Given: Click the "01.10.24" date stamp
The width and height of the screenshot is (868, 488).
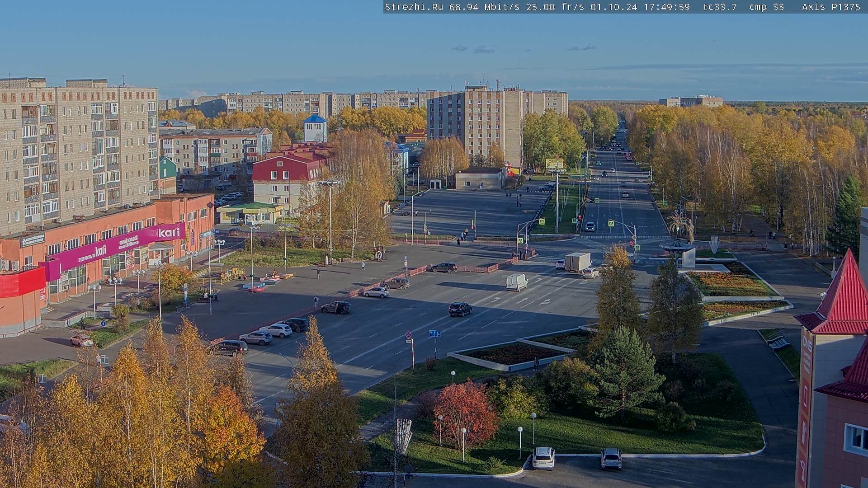Looking at the screenshot, I should 613,7.
